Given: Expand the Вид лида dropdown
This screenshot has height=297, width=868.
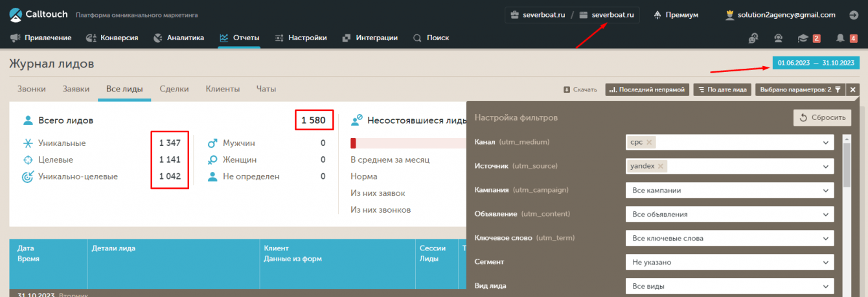Looking at the screenshot, I should (x=730, y=286).
